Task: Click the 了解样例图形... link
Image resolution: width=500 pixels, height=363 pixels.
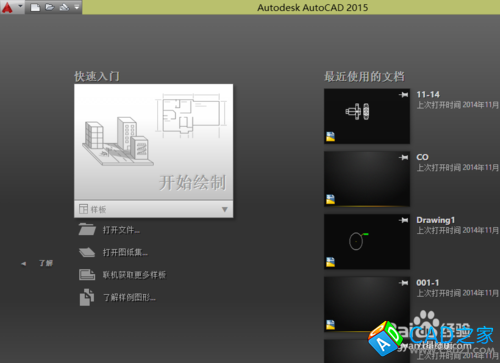Action: click(x=129, y=297)
